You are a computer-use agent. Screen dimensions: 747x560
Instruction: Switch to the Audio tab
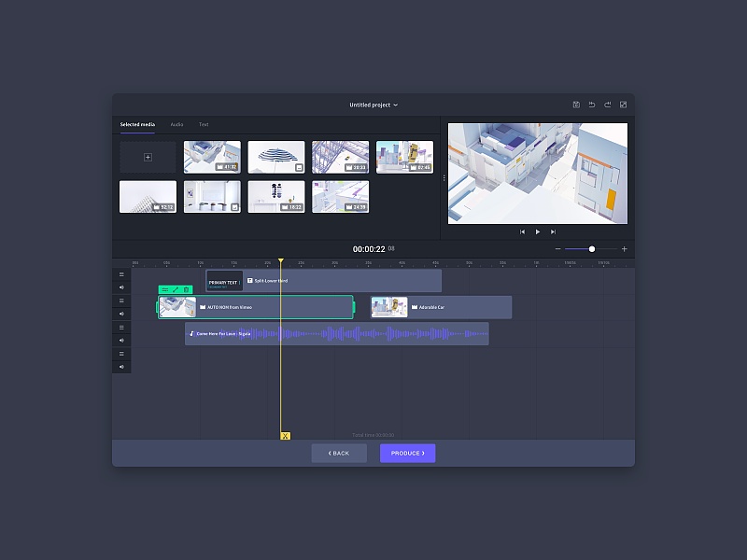pyautogui.click(x=176, y=124)
